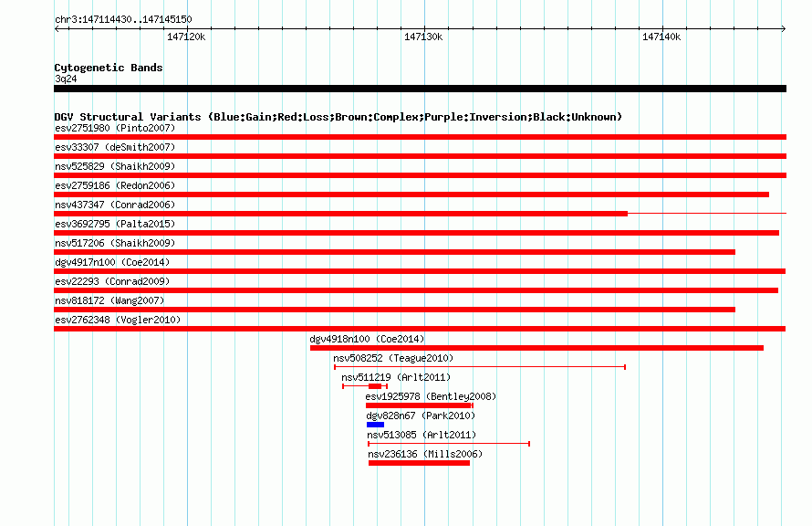Click the thin line of nsv508252 (Teague2010)
812x526 pixels.
click(480, 367)
